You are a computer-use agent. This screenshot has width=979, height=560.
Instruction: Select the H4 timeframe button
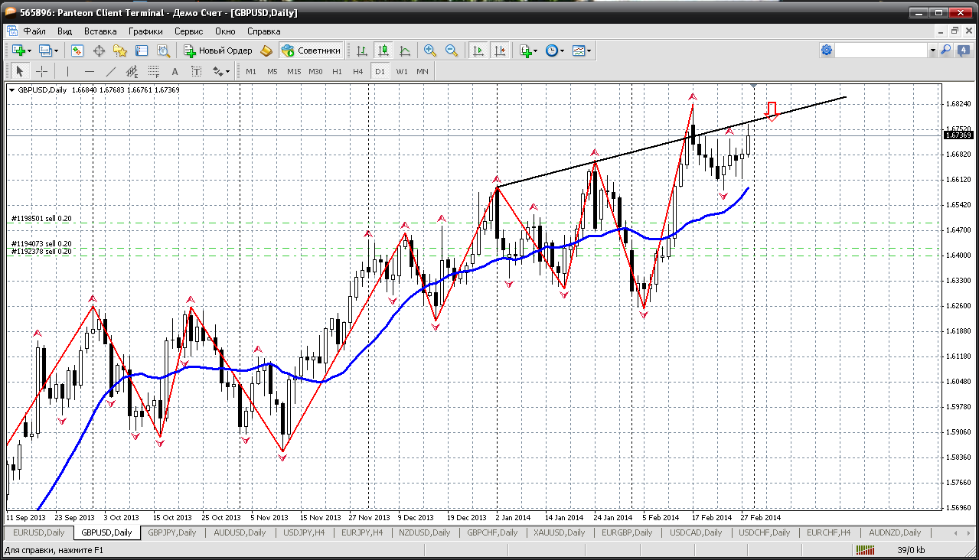tap(358, 71)
